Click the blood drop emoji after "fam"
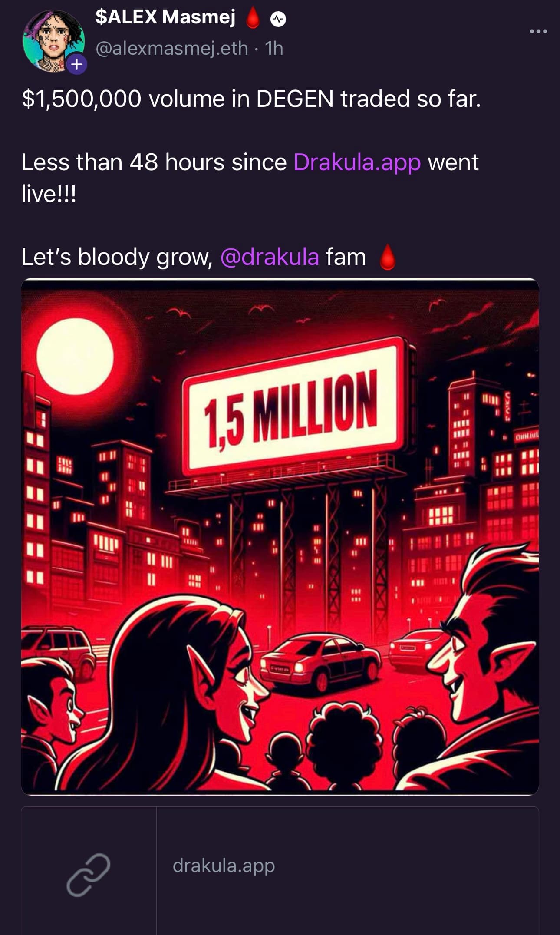Viewport: 560px width, 935px height. click(x=388, y=257)
